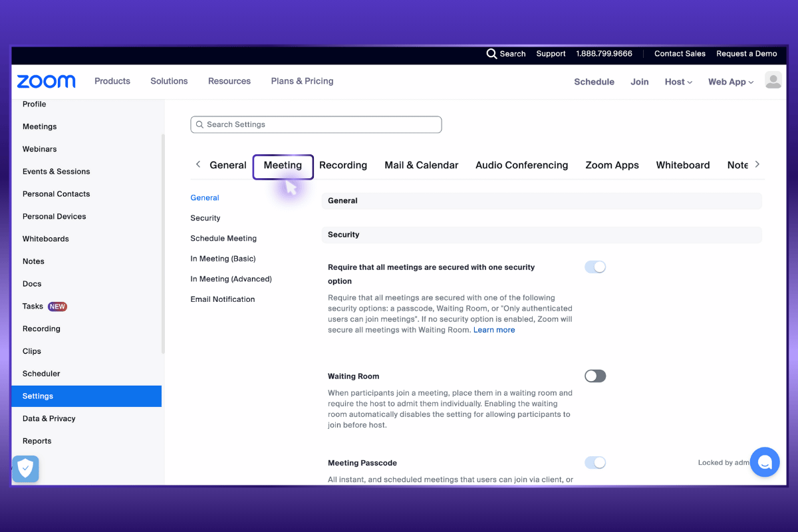Toggle require one security option switch
Screen dimensions: 798x532
pos(595,267)
